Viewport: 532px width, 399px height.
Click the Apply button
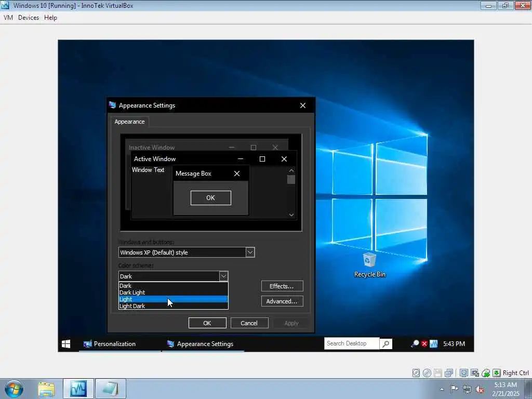coord(291,323)
